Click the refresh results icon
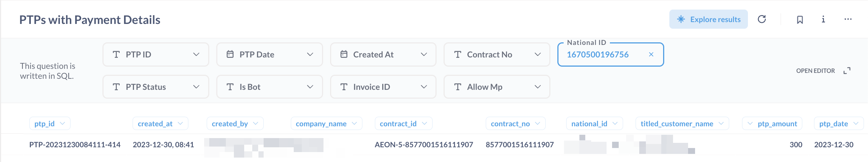Screen dimensions: 868x162 click(762, 19)
